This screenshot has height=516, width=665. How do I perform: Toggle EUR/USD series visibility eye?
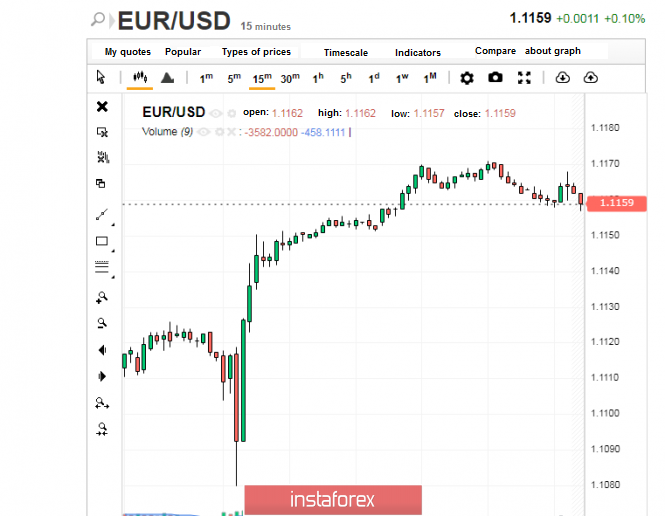[216, 113]
